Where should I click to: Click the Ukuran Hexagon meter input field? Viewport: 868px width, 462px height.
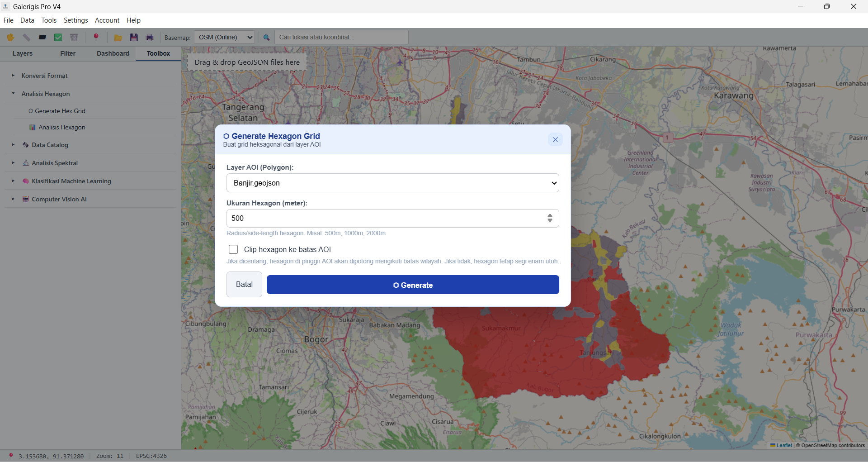pos(393,219)
